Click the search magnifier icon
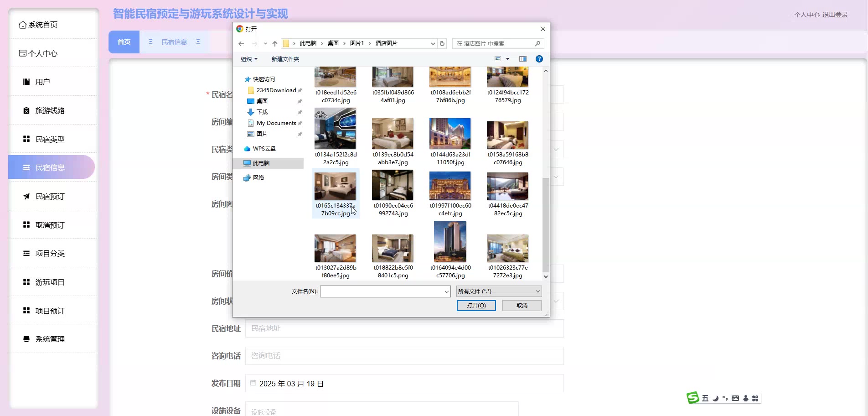Screen dimensions: 868x416 coord(537,44)
